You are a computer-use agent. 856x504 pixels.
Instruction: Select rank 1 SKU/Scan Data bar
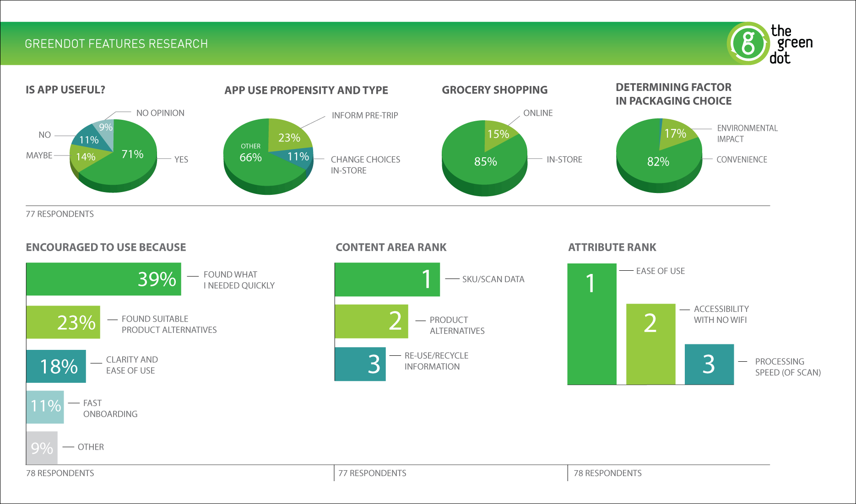pyautogui.click(x=387, y=279)
